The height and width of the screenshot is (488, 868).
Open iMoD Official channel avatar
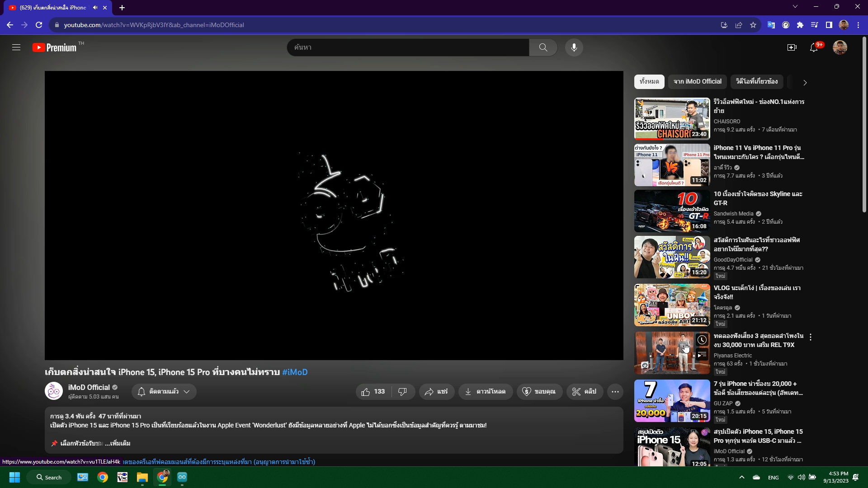click(x=54, y=391)
